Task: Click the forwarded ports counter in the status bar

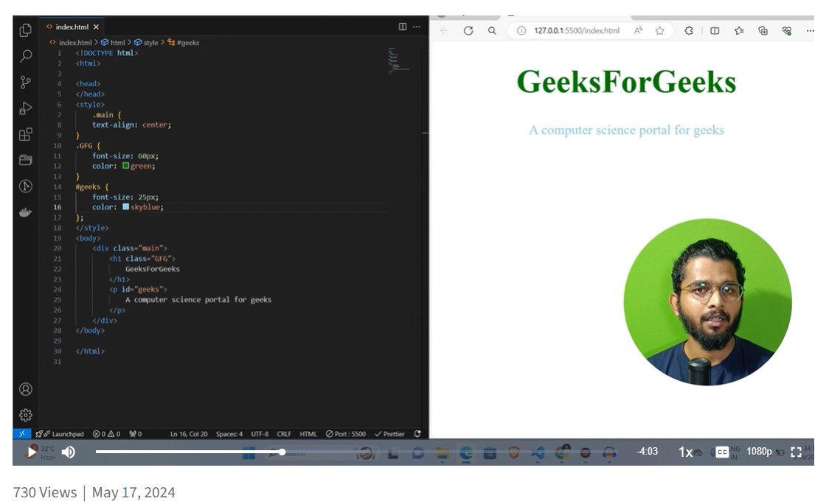Action: tap(136, 434)
